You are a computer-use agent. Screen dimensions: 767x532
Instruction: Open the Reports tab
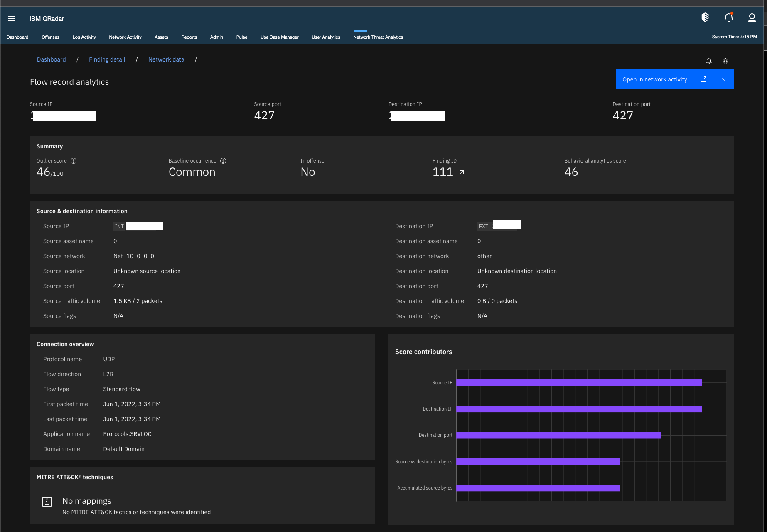(x=189, y=37)
